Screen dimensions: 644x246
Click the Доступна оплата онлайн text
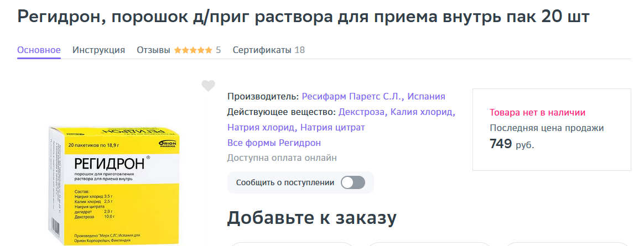click(x=282, y=158)
